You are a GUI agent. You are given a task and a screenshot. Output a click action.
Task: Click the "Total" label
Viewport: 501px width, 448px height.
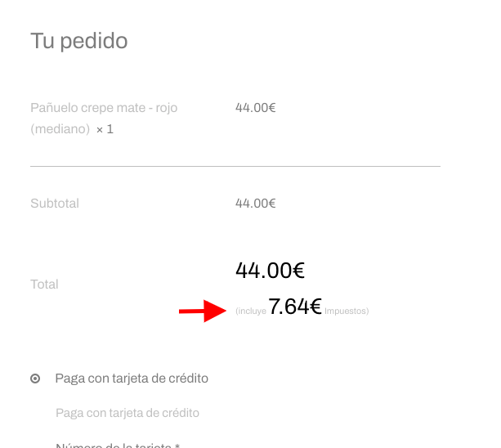coord(44,284)
